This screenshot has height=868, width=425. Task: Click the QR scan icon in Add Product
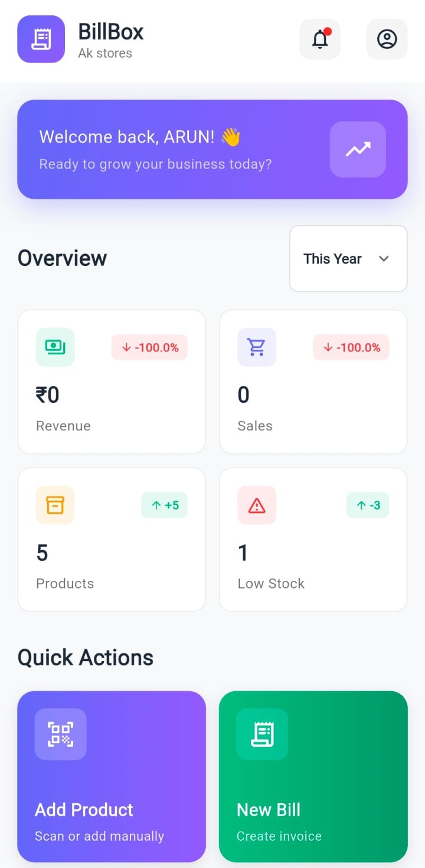(60, 734)
